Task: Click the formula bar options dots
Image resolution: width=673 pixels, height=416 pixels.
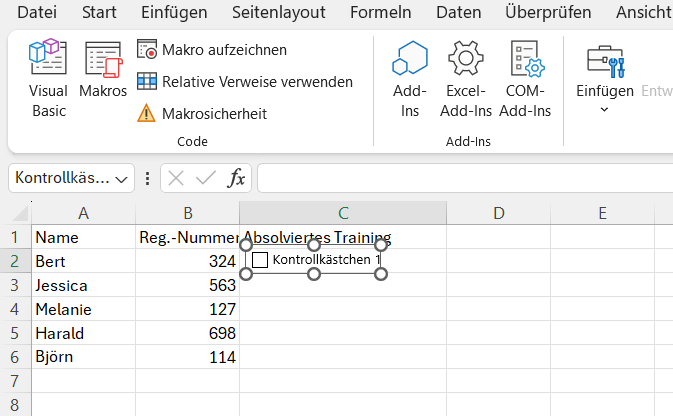Action: click(x=148, y=179)
